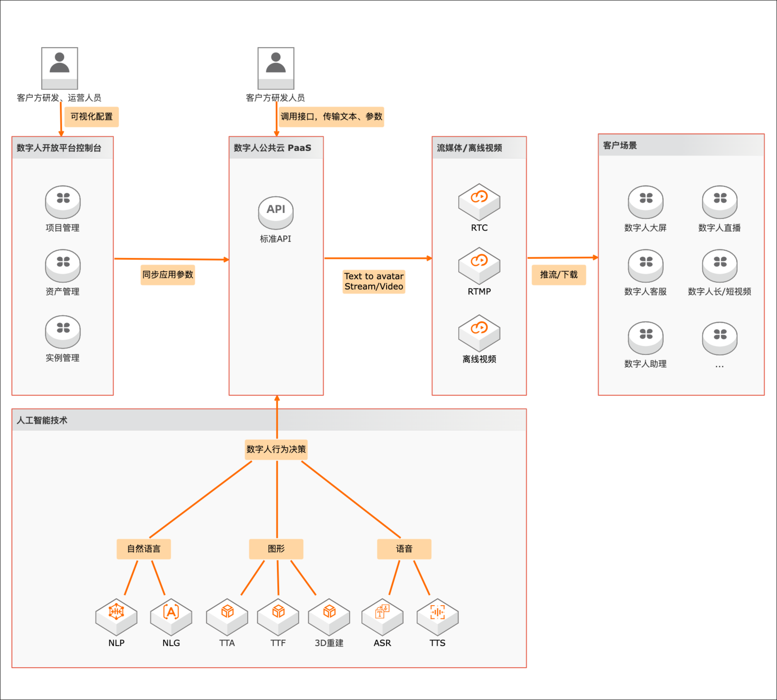Click the 可视化配置 label
Viewport: 777px width, 700px height.
pyautogui.click(x=92, y=116)
